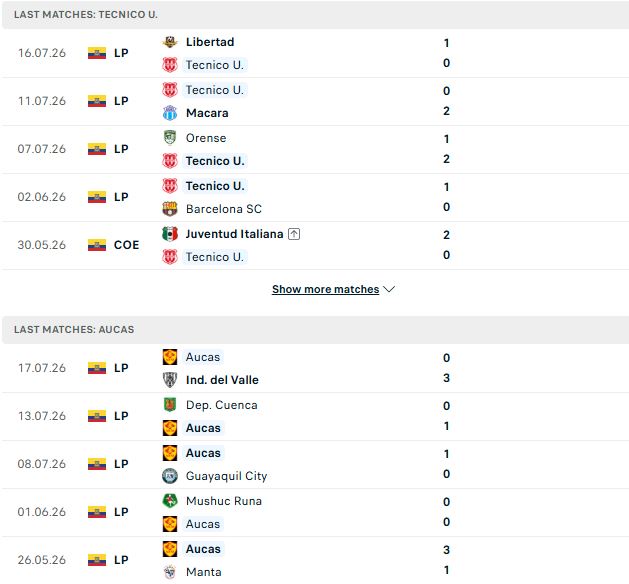Open the 16.07.26 Libertad vs Tecnico U. match

(314, 53)
